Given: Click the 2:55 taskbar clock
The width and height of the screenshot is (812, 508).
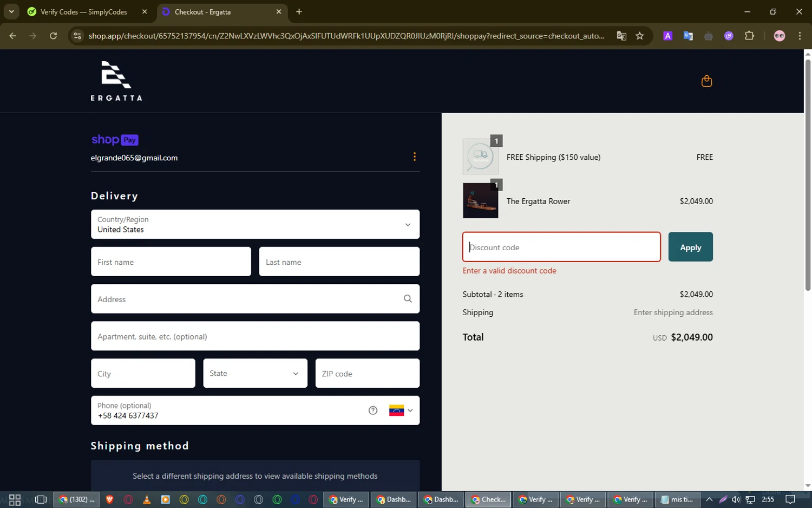Looking at the screenshot, I should point(768,499).
